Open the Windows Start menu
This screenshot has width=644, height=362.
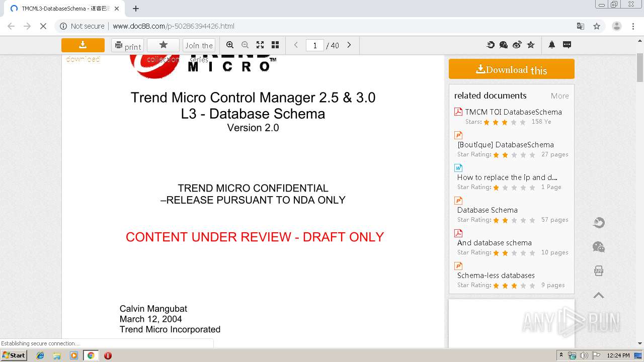tap(14, 355)
